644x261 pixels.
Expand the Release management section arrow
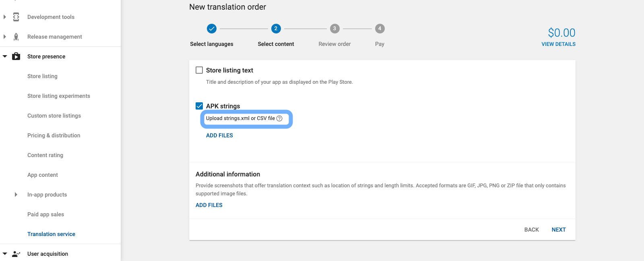pos(5,37)
